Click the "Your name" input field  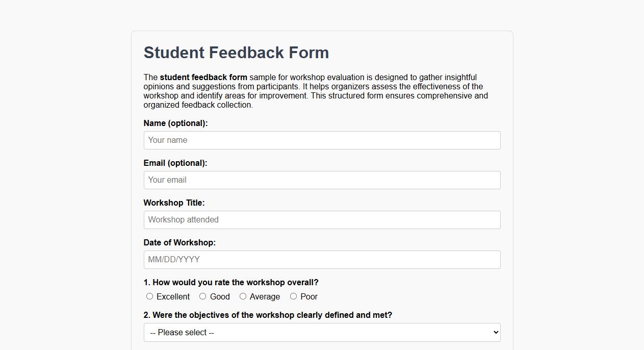pos(322,140)
